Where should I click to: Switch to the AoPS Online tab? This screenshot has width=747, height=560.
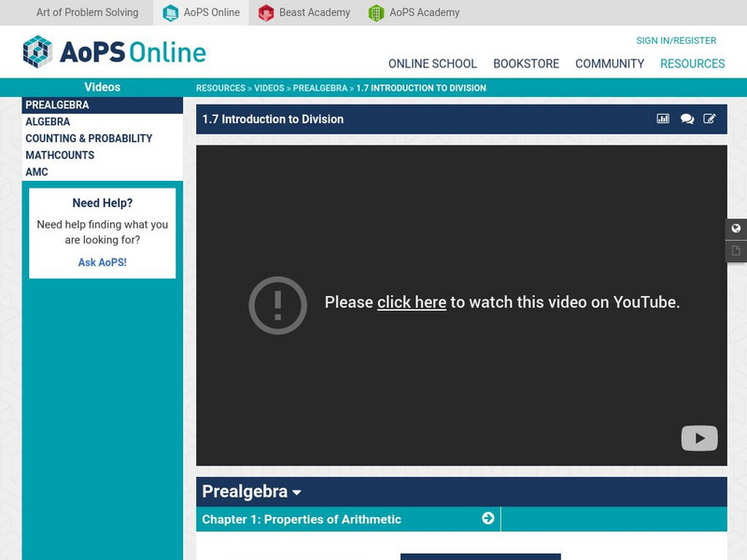(x=203, y=13)
